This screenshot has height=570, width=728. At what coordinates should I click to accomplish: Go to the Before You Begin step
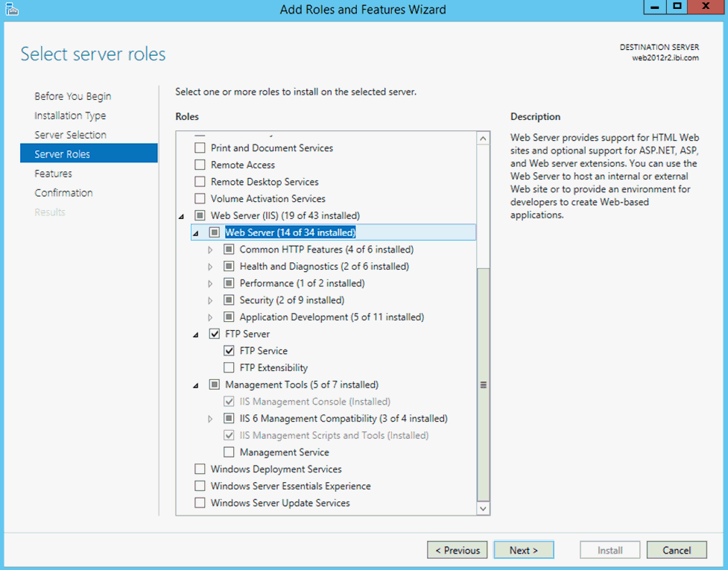(73, 96)
